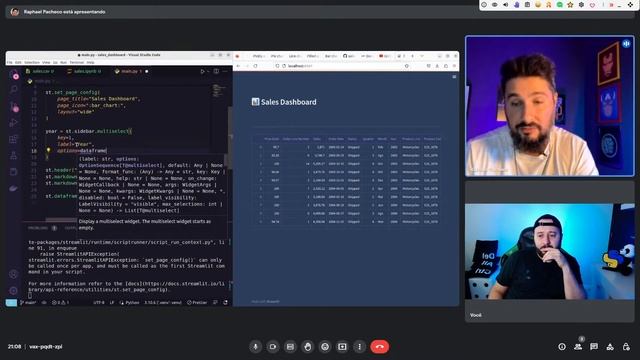Click the presenter's video tile

[550, 106]
